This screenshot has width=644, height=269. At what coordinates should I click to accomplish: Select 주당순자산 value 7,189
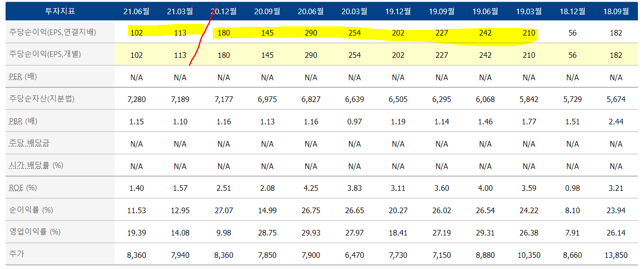180,99
